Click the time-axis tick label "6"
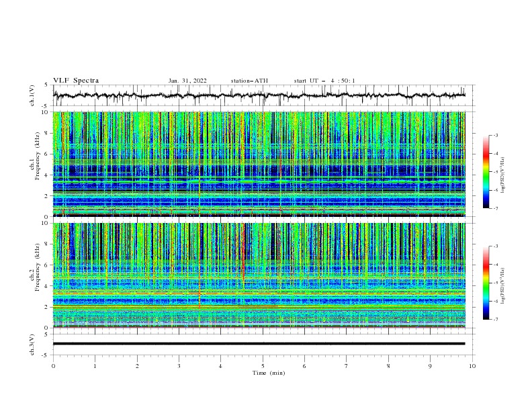 click(304, 366)
